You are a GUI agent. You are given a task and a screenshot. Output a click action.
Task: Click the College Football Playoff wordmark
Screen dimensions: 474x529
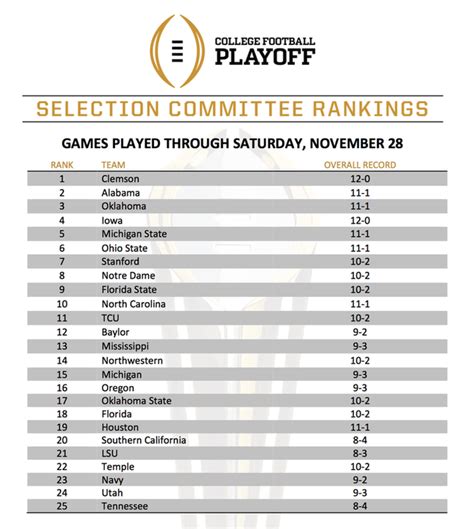(x=265, y=51)
